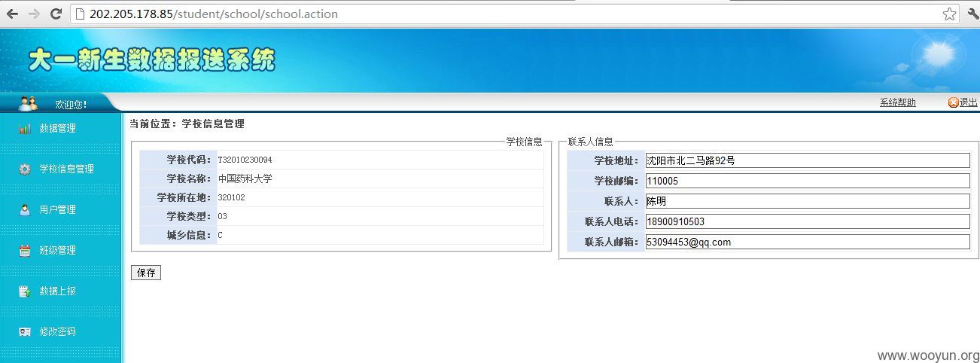Click school code value T32010230094
This screenshot has width=980, height=363.
tap(245, 160)
